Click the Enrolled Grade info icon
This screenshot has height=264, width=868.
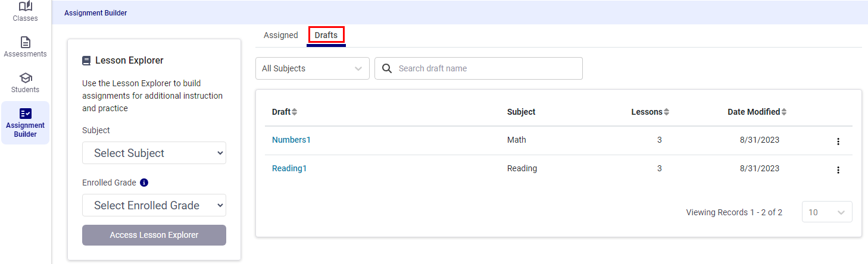[x=143, y=183]
